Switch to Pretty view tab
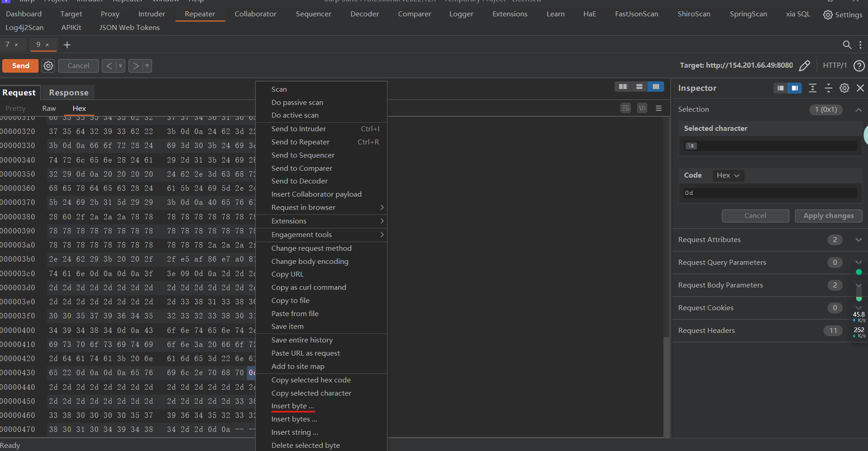Viewport: 868px width, 451px height. (15, 109)
